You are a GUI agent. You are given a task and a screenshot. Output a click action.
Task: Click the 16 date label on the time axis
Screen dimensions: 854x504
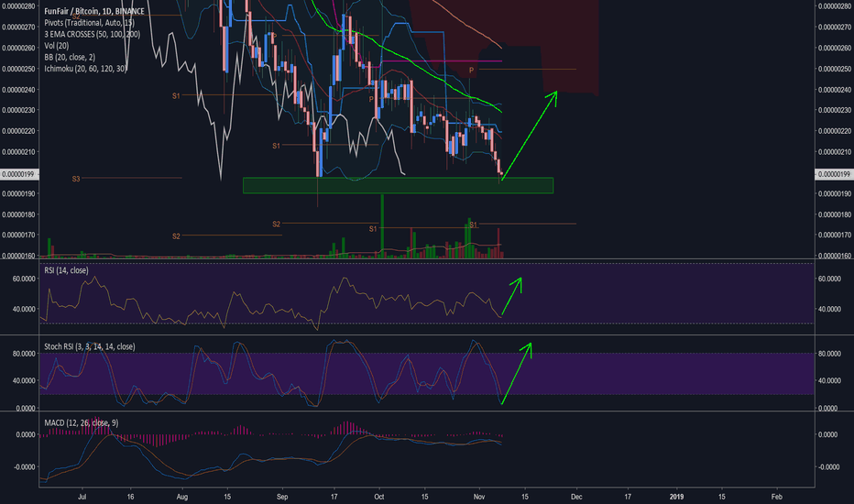130,497
